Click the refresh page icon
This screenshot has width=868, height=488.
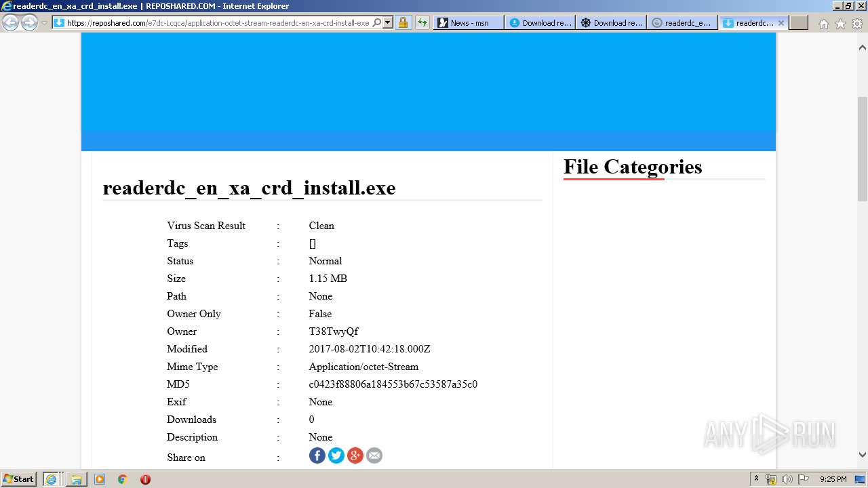click(x=422, y=22)
